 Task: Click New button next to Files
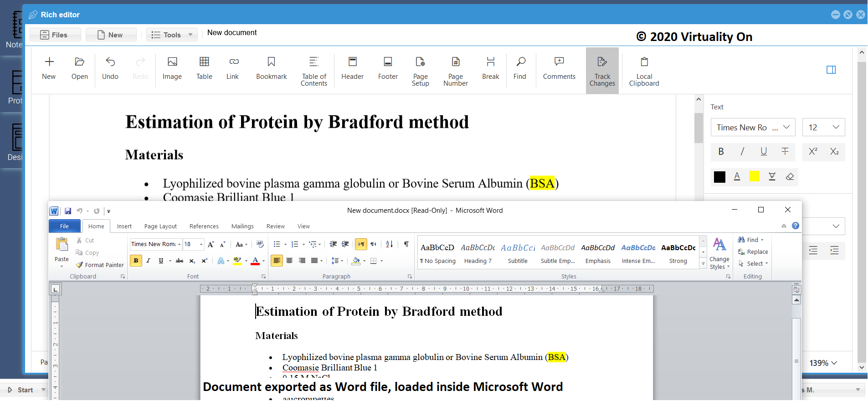[x=111, y=35]
